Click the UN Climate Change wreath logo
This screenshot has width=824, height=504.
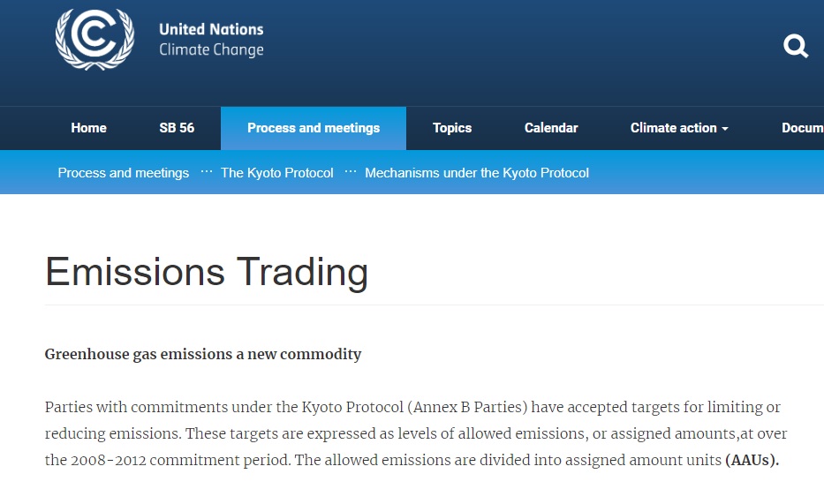[94, 39]
